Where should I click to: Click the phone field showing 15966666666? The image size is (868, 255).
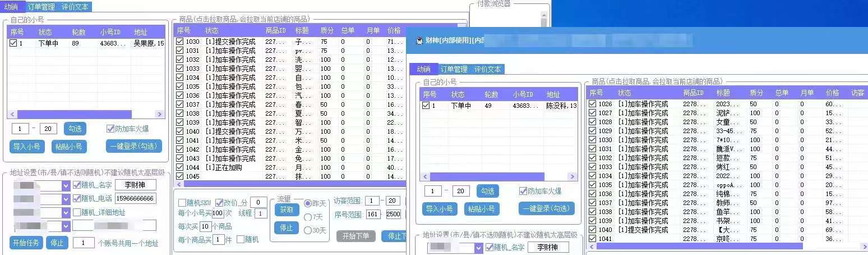point(136,198)
